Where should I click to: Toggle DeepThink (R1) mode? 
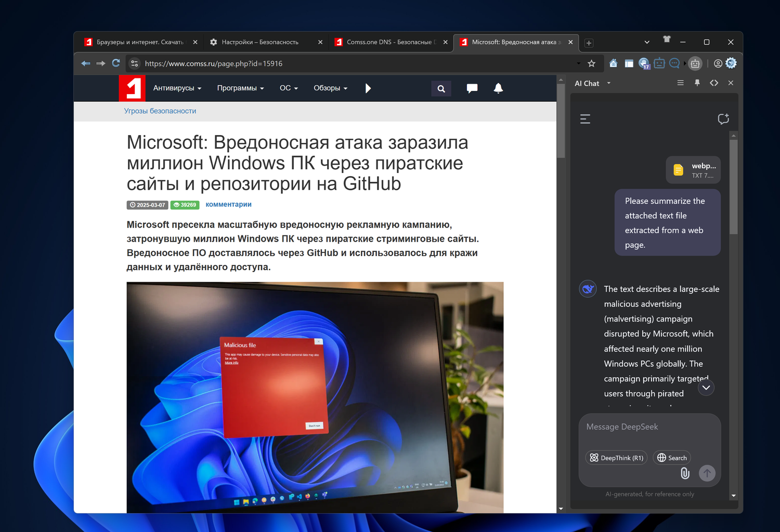coord(617,458)
